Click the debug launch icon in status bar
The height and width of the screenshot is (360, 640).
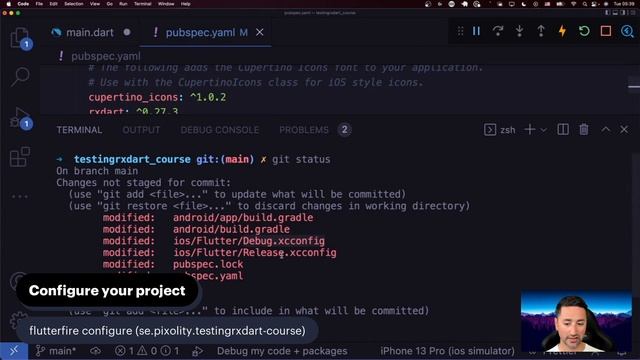198,351
